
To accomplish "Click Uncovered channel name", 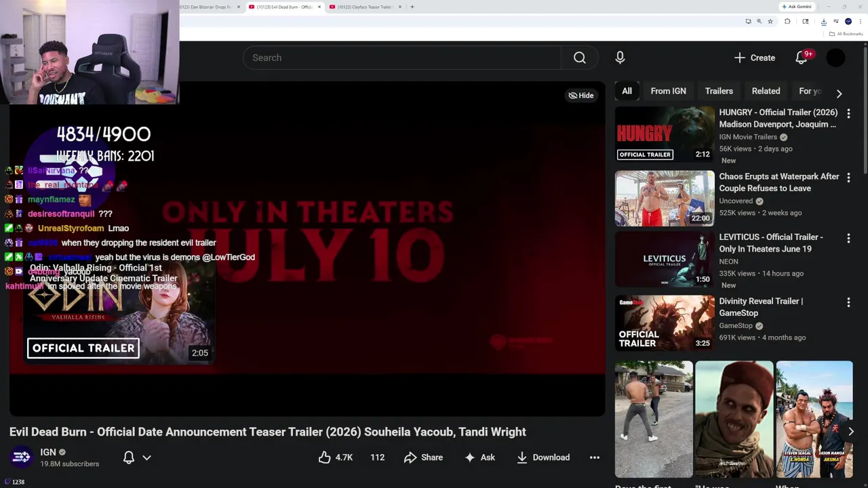I will point(736,201).
